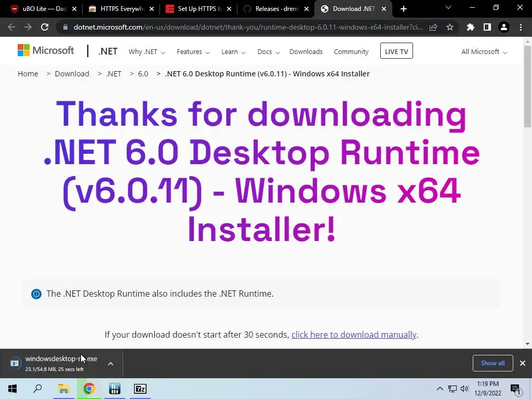Viewport: 532px width, 399px height.
Task: Click the info icon beside runtime note
Action: click(x=36, y=294)
